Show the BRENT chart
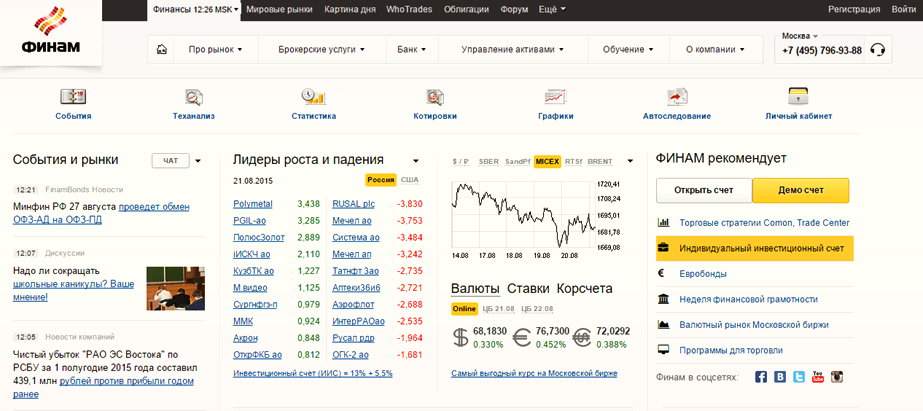This screenshot has width=923, height=411. tap(600, 161)
